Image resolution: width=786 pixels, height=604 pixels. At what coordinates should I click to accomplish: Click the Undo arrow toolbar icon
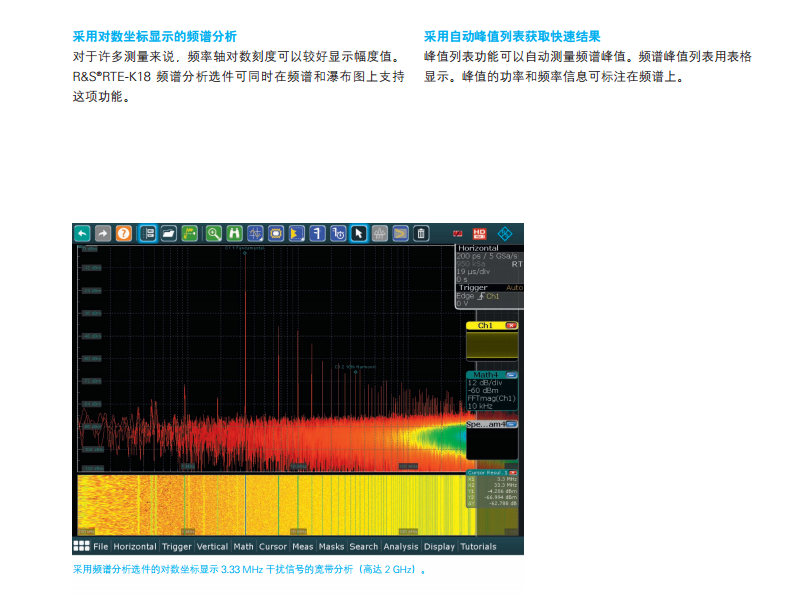point(82,234)
